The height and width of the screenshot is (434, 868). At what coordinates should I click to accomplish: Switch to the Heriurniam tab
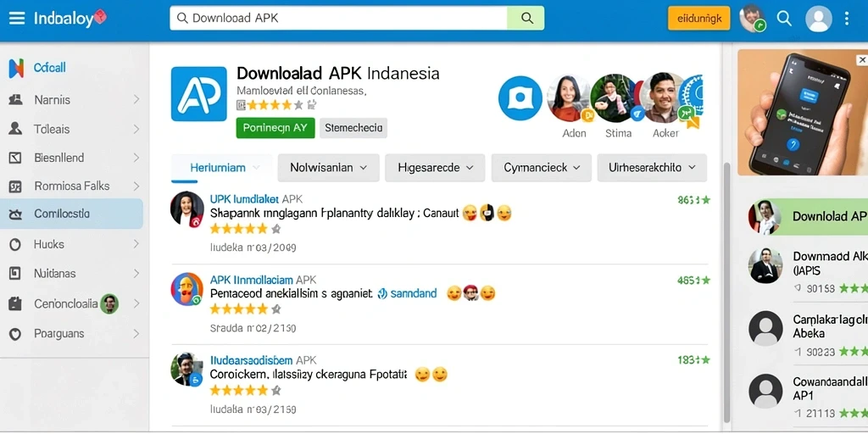coord(221,168)
